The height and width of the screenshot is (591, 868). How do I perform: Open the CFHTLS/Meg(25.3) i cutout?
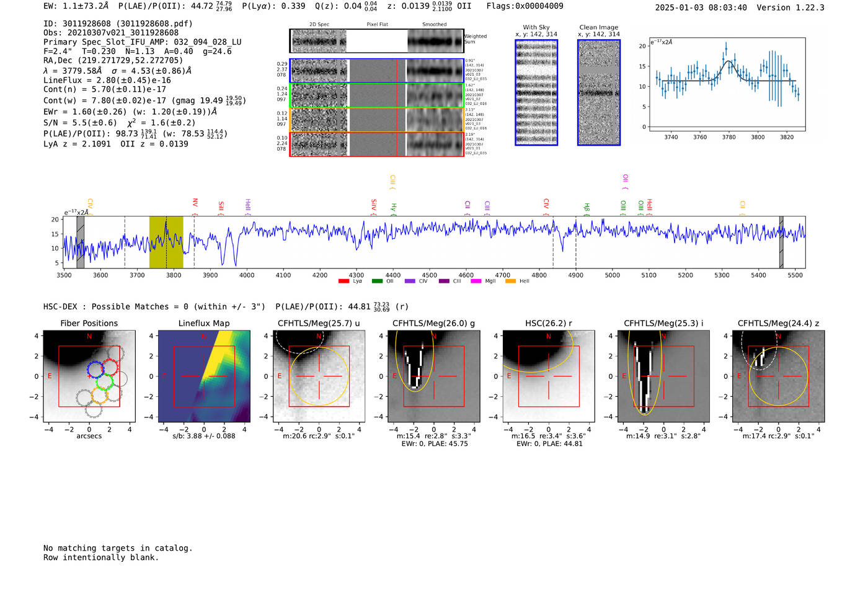pos(663,376)
